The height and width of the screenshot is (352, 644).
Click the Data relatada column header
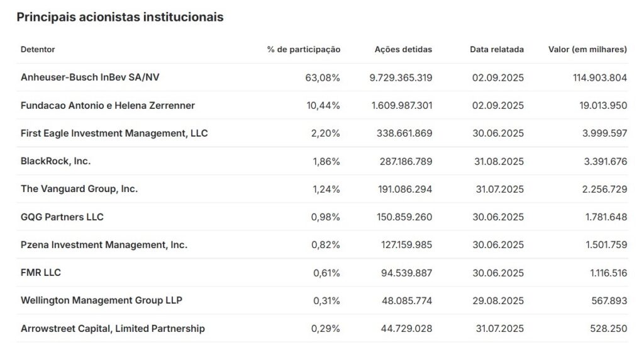coord(497,49)
